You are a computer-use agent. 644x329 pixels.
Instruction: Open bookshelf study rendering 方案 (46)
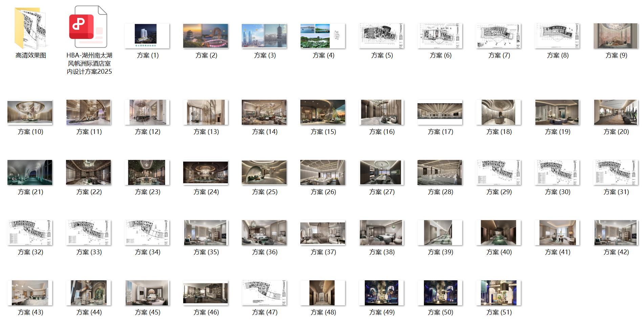tap(206, 293)
